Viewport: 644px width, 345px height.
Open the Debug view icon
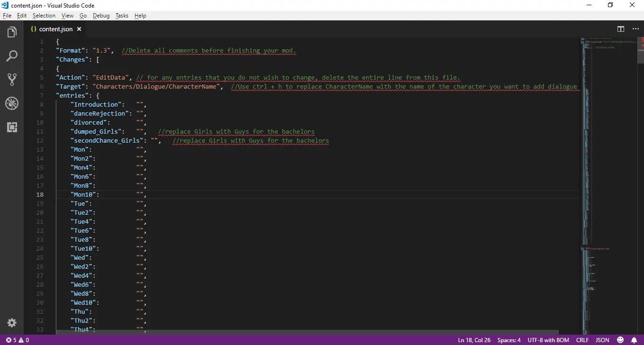[x=12, y=103]
